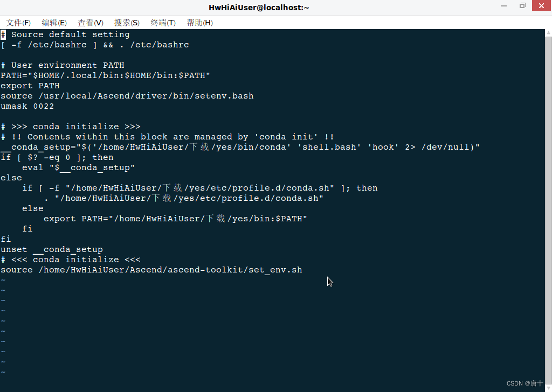Open the 搜索(S) menu
The width and height of the screenshot is (552, 392).
click(127, 23)
